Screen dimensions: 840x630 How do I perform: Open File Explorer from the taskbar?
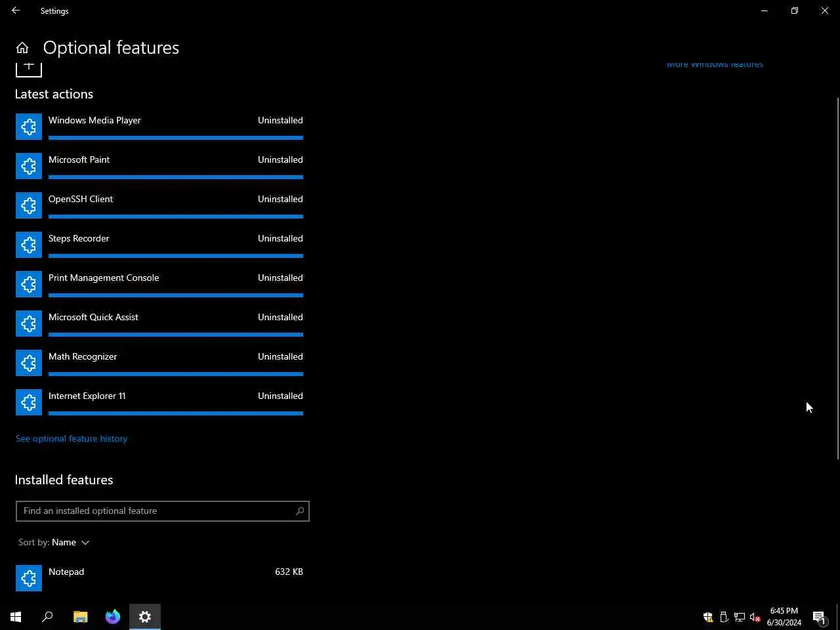[x=81, y=617]
